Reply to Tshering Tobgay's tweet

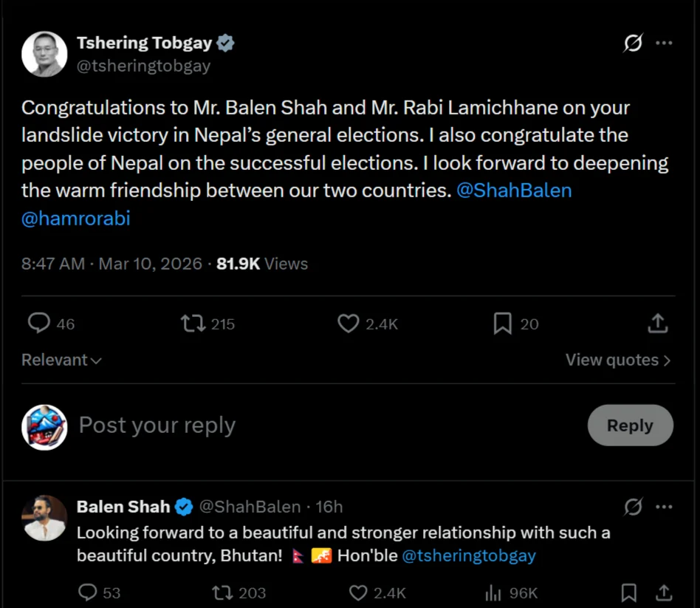(38, 324)
